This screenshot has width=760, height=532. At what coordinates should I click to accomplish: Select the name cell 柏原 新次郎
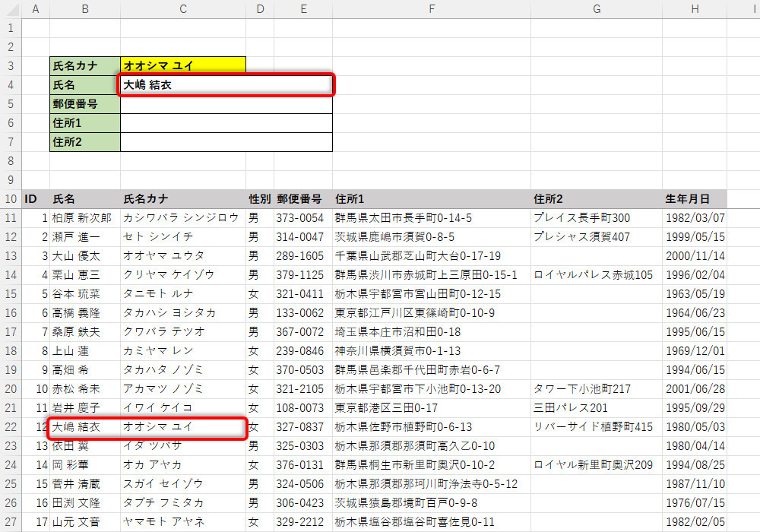pos(85,218)
